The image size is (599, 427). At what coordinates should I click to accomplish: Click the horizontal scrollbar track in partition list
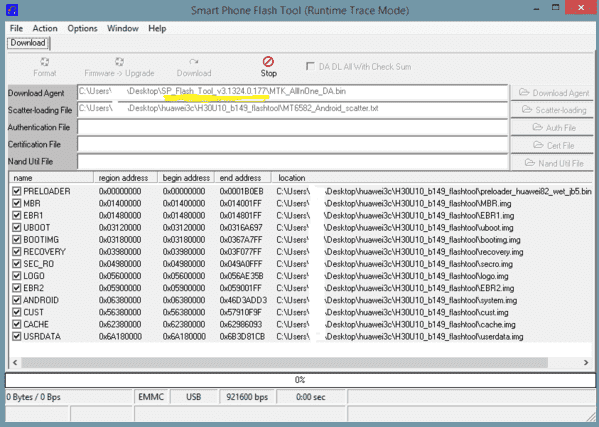pos(285,362)
